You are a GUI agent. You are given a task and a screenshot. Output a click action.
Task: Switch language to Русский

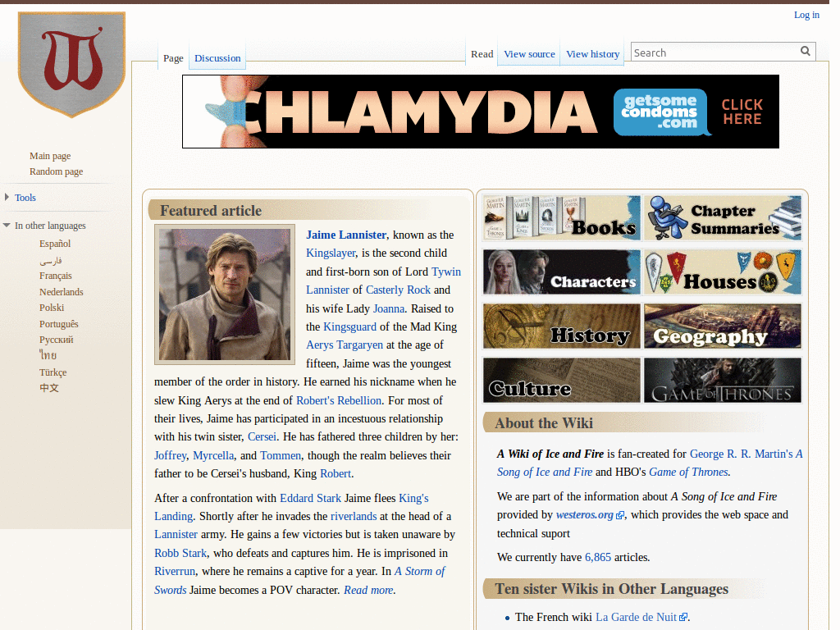57,340
